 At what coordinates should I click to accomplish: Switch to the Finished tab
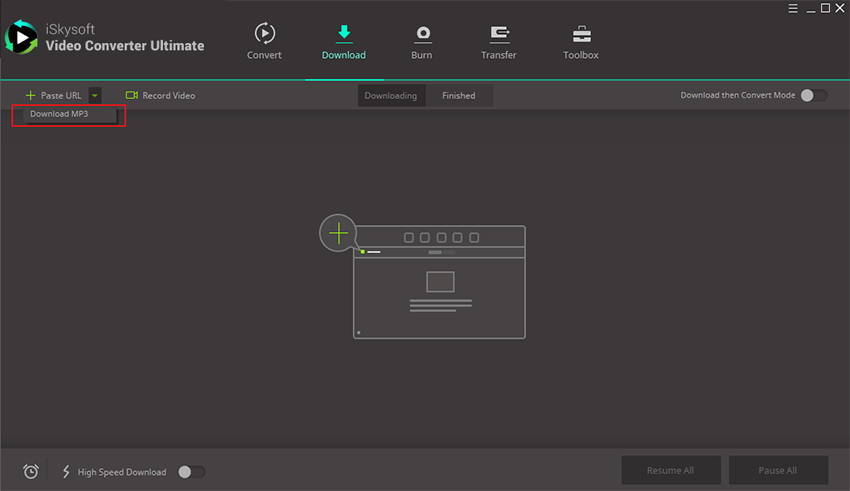click(459, 96)
